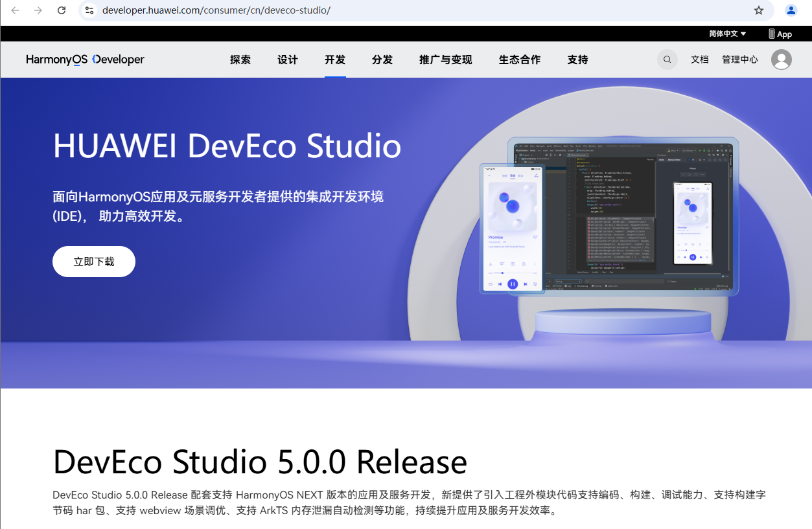Click the HUAWEI DevEco Studio heading
This screenshot has width=812, height=529.
[227, 146]
